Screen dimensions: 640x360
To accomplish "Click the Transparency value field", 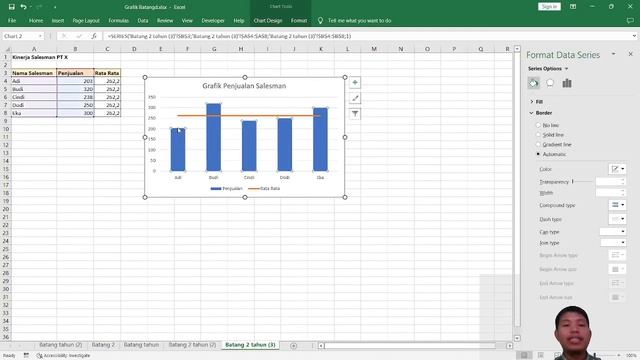I will [x=607, y=182].
